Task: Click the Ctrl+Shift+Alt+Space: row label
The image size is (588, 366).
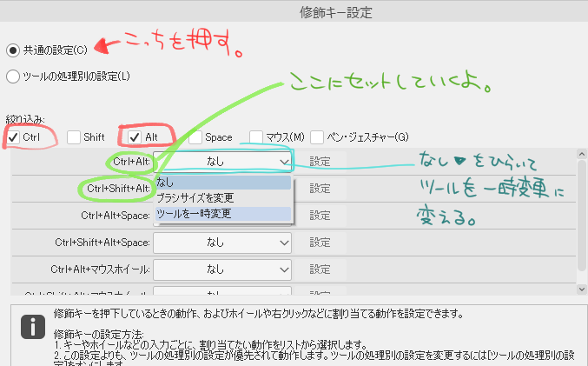Action: (102, 243)
